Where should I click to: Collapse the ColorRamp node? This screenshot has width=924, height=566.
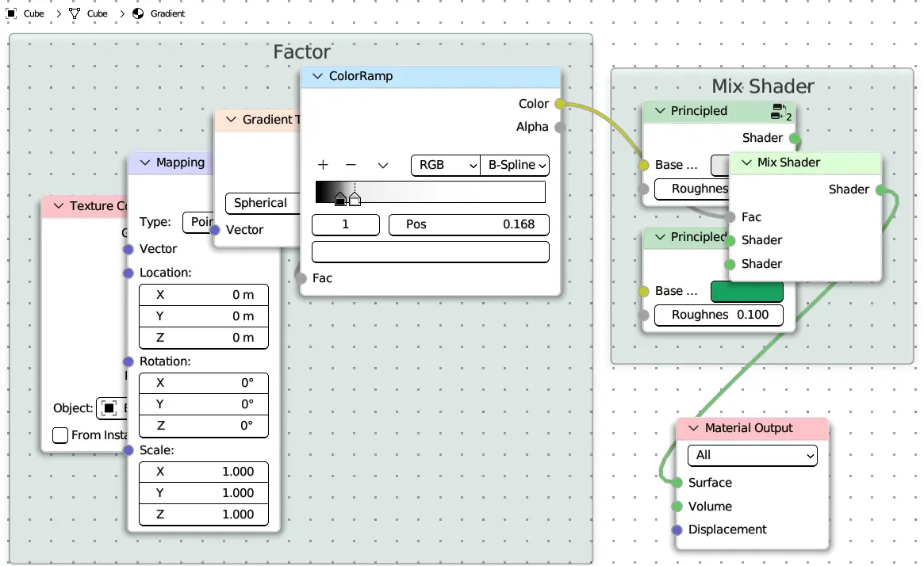(317, 76)
